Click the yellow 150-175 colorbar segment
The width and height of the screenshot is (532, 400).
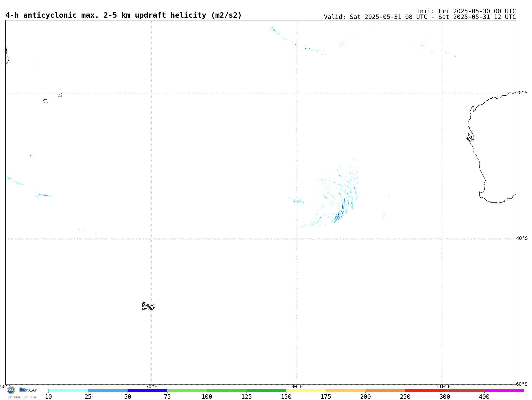[306, 390]
